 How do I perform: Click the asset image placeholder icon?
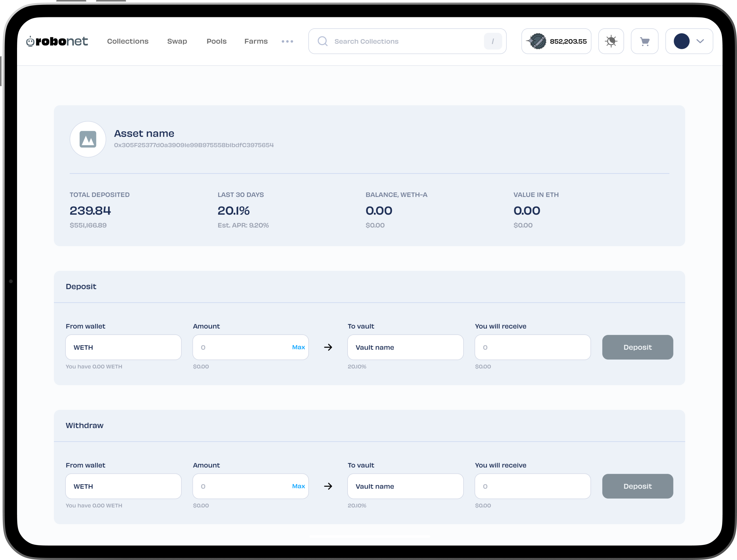[88, 139]
